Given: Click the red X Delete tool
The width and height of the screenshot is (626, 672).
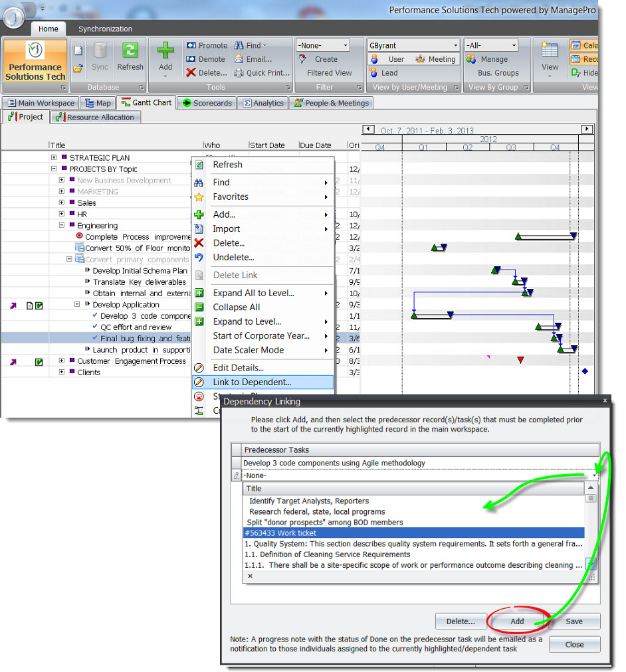Looking at the screenshot, I should point(207,73).
